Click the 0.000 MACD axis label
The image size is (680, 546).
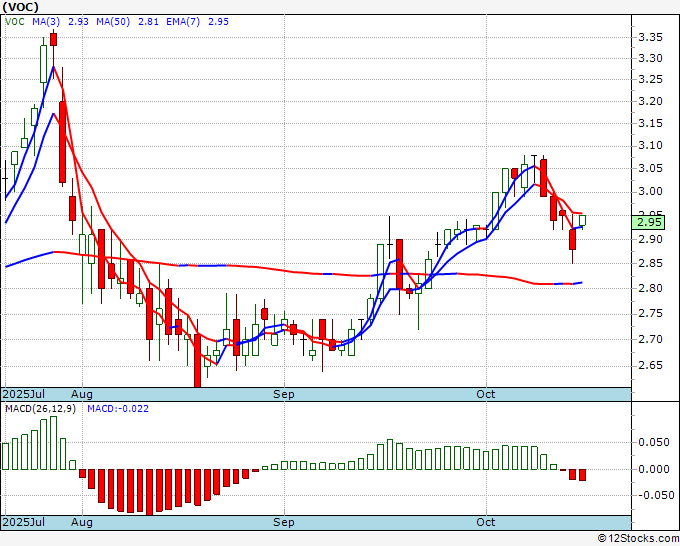tap(654, 469)
